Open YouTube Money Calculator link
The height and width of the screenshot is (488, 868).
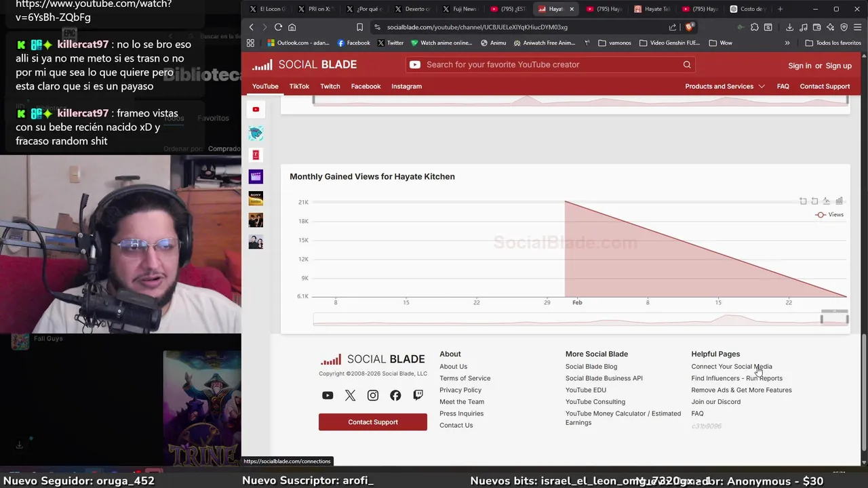(x=623, y=418)
